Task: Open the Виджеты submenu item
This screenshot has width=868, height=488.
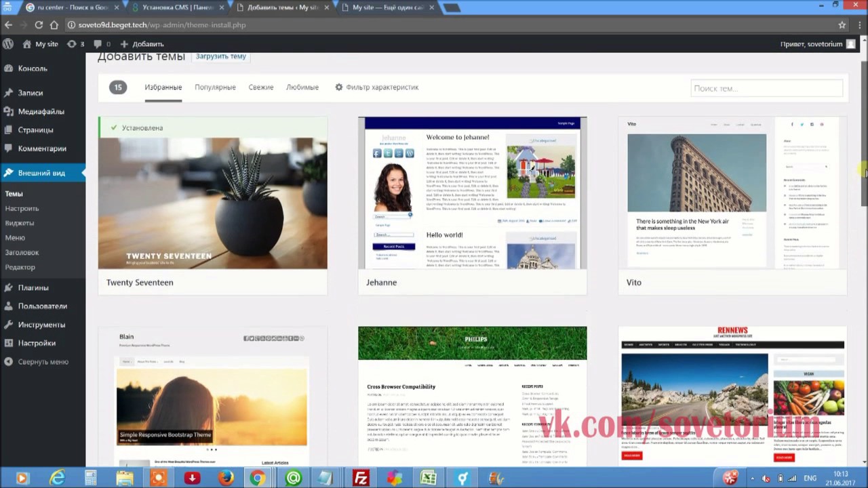Action: [x=19, y=223]
